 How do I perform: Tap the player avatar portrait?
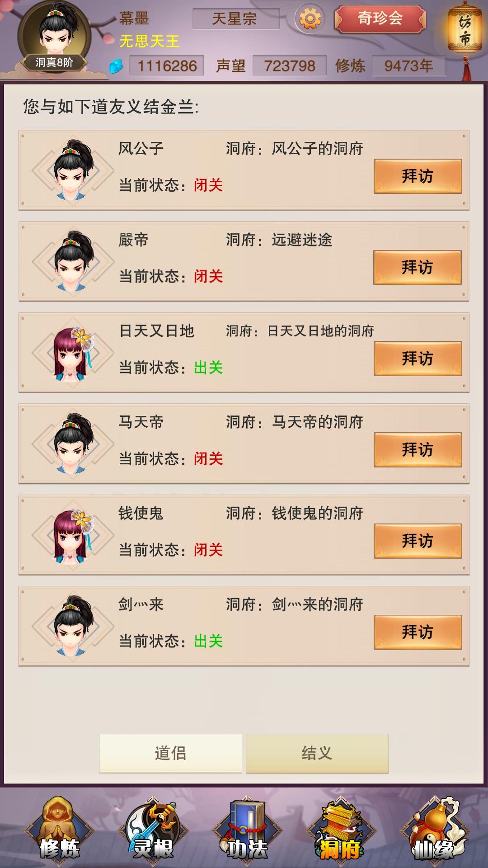[x=55, y=35]
